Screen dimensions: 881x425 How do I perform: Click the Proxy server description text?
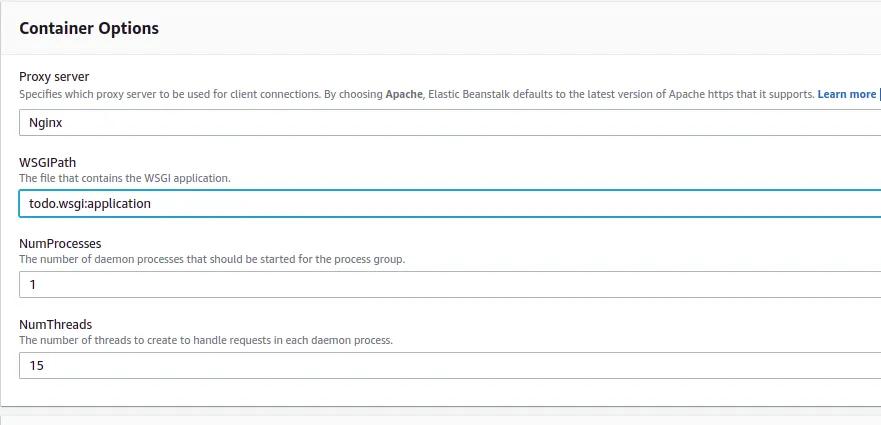[x=200, y=94]
